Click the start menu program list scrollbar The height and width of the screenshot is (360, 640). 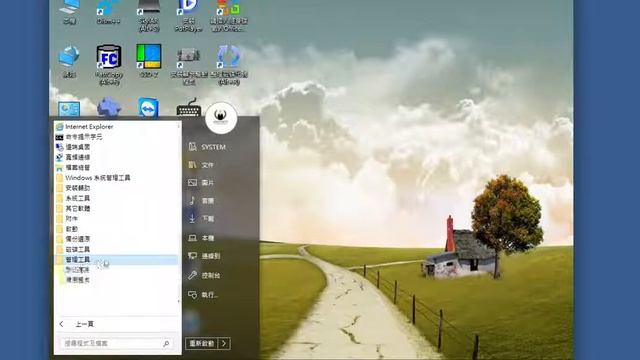179,214
